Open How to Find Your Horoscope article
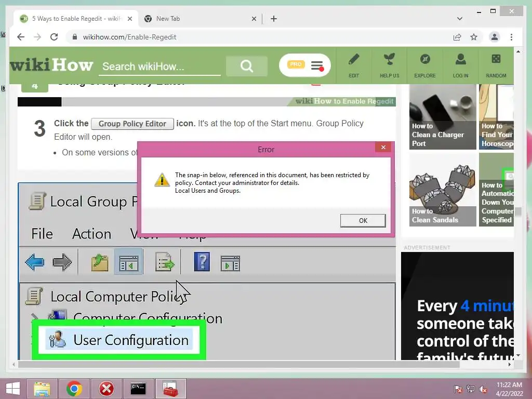The height and width of the screenshot is (399, 532). [x=496, y=117]
